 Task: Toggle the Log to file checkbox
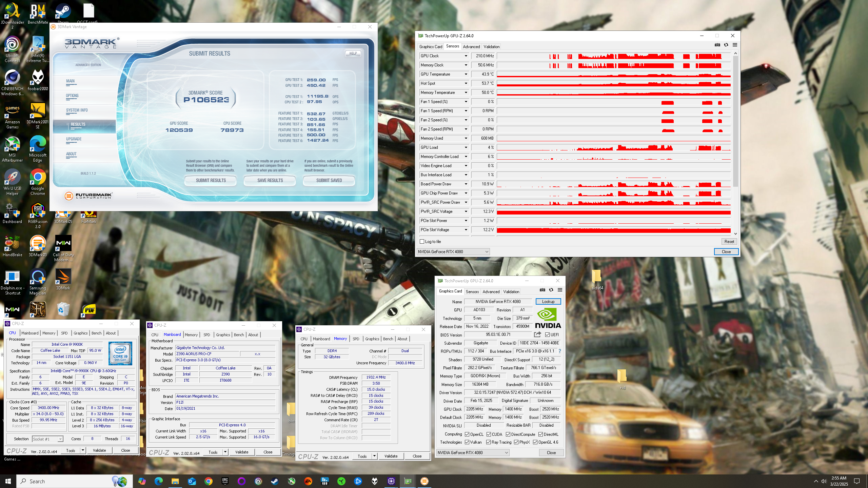[422, 242]
